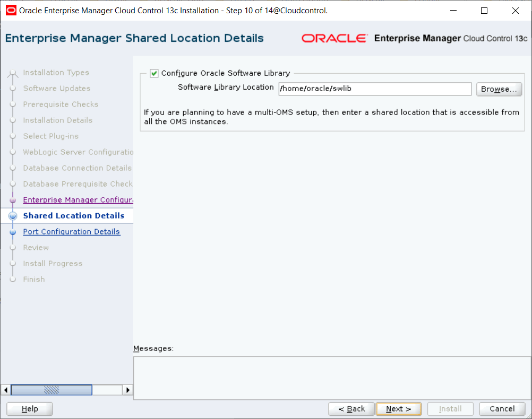Screen dimensions: 532x419
Task: Click the Review step text
Action: coord(36,248)
